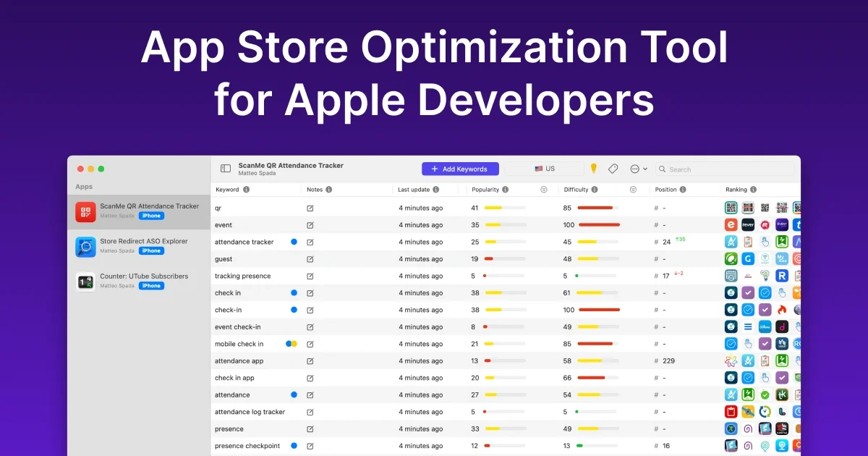Toggle the blue indicator for 'presence checkpoint'
868x456 pixels.
[x=293, y=445]
